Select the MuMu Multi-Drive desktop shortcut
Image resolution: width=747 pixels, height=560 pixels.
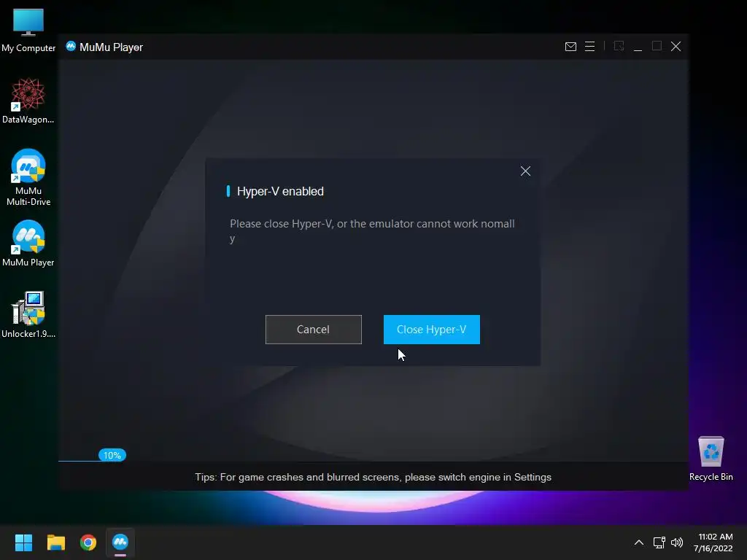pos(28,177)
